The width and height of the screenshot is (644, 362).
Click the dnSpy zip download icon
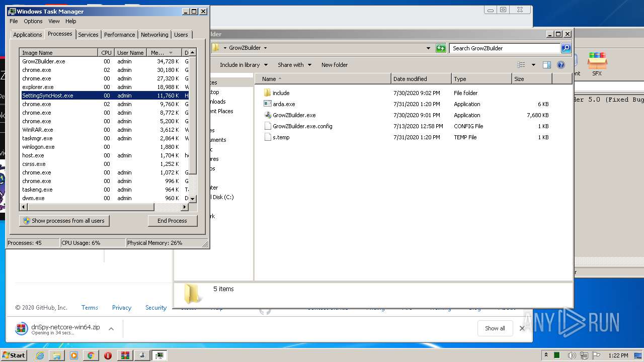pos(21,329)
